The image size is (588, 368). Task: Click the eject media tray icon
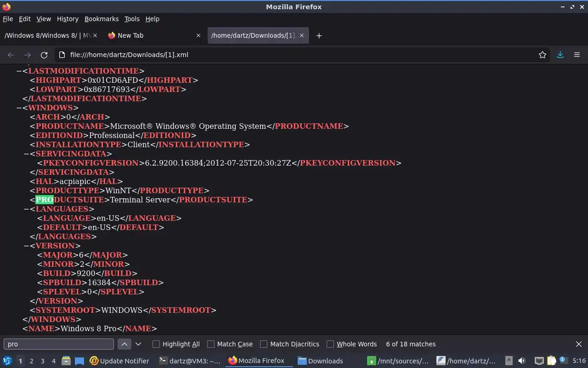pos(509,361)
